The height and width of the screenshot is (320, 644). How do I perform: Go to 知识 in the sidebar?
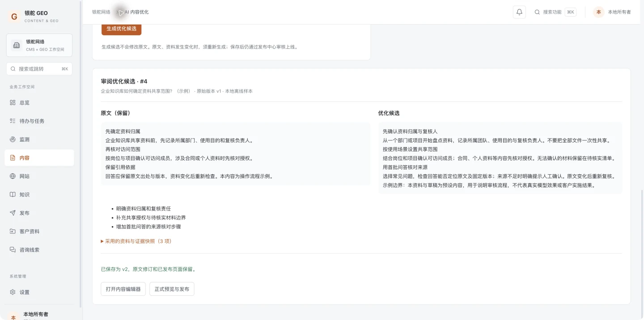click(x=39, y=194)
